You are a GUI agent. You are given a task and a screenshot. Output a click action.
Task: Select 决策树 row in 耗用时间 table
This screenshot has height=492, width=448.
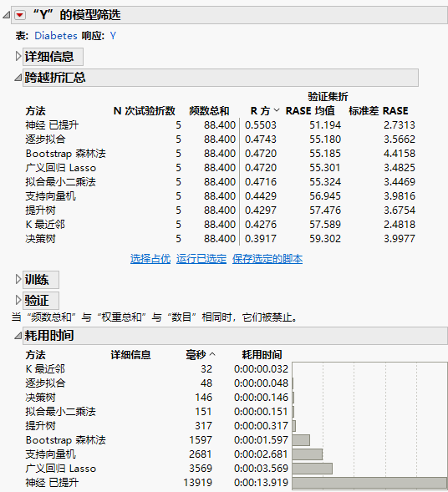click(x=157, y=398)
